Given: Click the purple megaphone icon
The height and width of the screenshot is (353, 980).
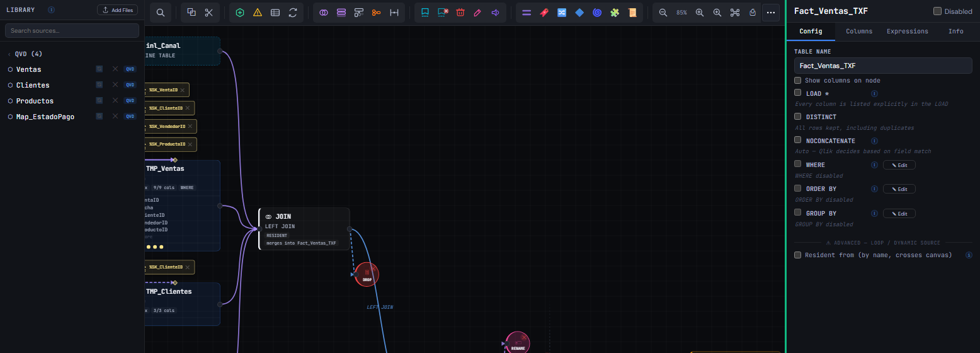Looking at the screenshot, I should (495, 13).
